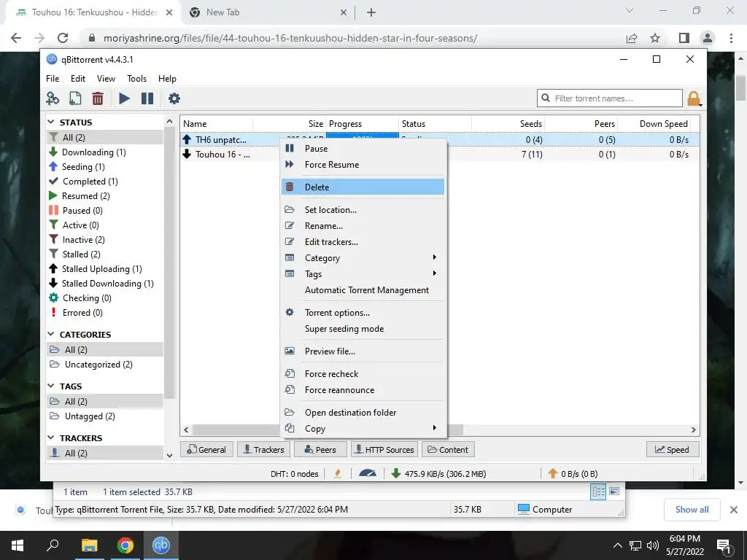The height and width of the screenshot is (560, 747).
Task: Choose Rename... in context menu
Action: (x=363, y=226)
